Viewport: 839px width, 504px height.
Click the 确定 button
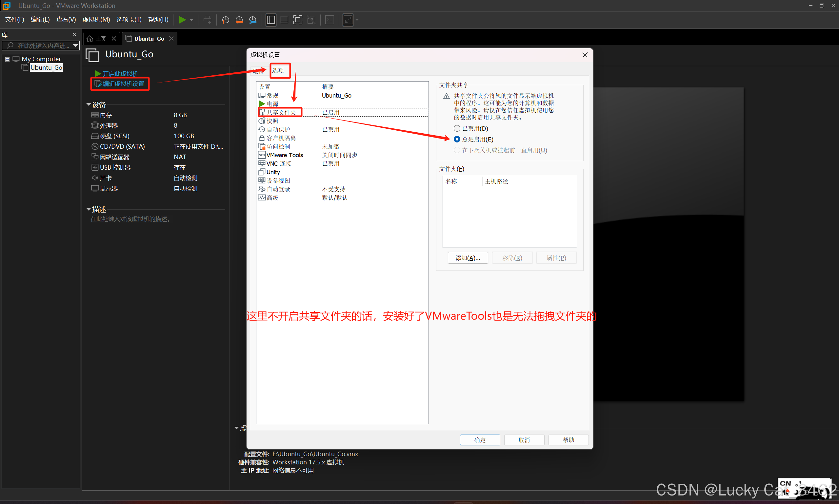coord(480,440)
